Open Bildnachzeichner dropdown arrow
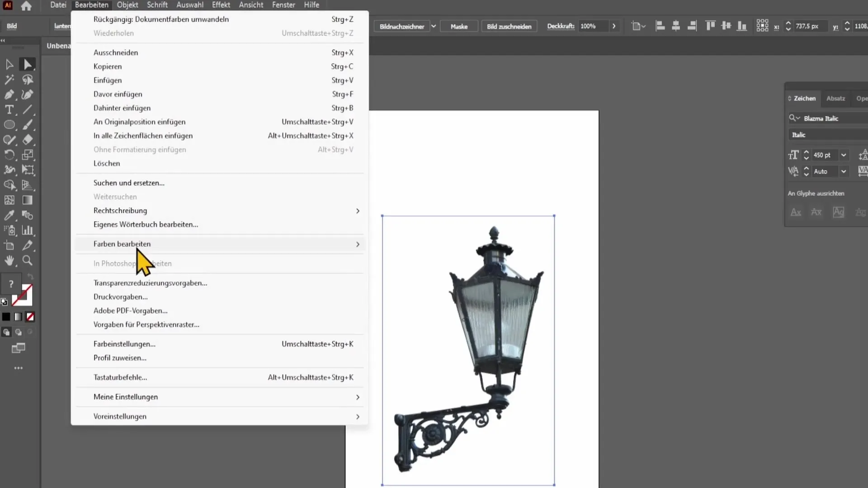Screen dimensions: 868x488 (433, 26)
